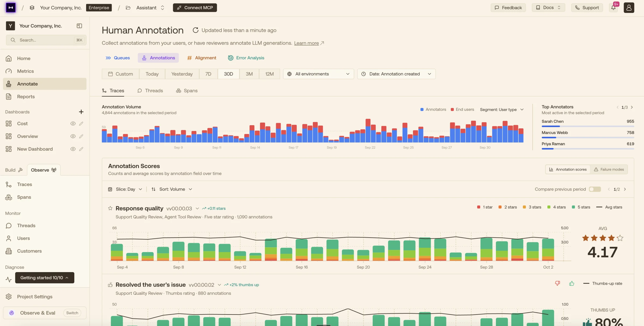Open the user profile avatar
This screenshot has height=326, width=644.
coord(629,8)
